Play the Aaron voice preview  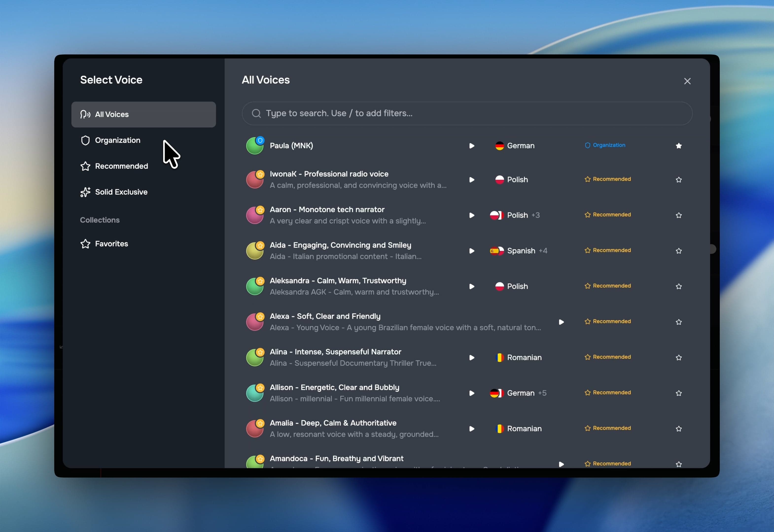(472, 215)
